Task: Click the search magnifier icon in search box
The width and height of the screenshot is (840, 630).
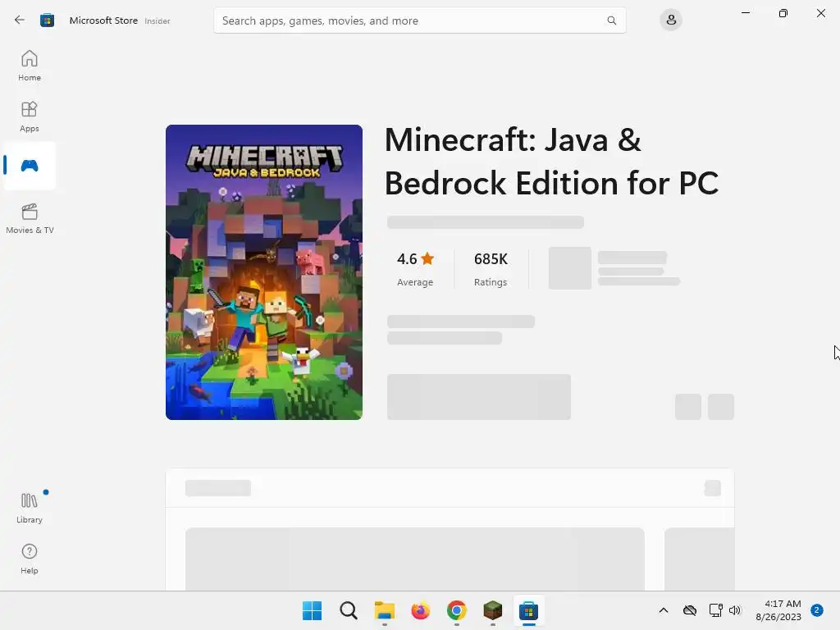Action: [611, 21]
